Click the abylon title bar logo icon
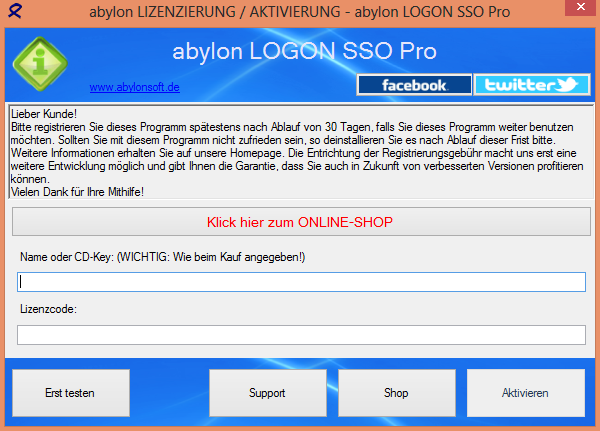600x431 pixels. click(15, 11)
